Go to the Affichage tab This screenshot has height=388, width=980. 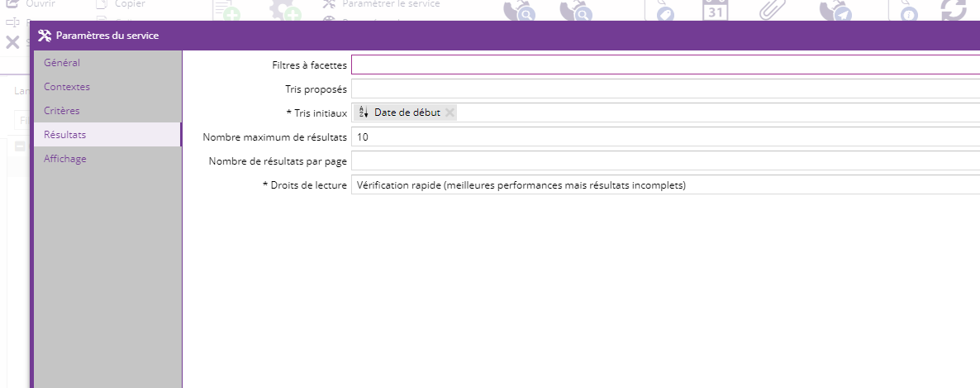click(107, 159)
